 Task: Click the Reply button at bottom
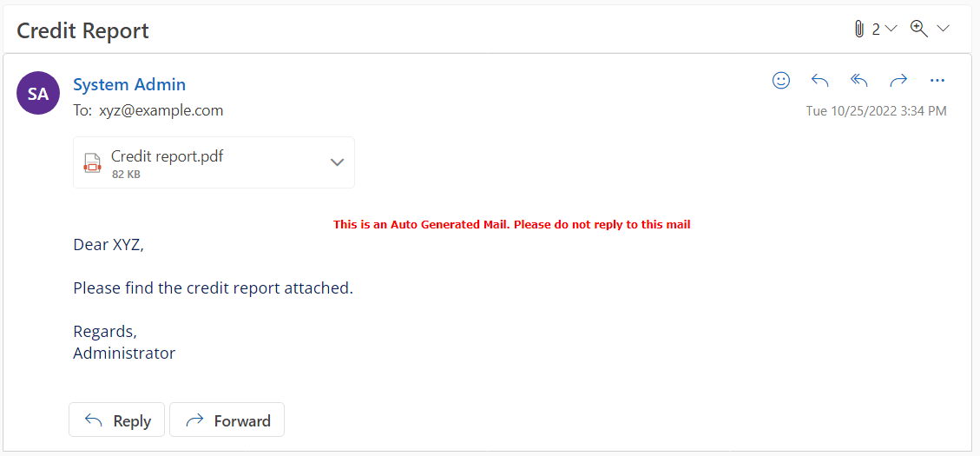point(117,420)
